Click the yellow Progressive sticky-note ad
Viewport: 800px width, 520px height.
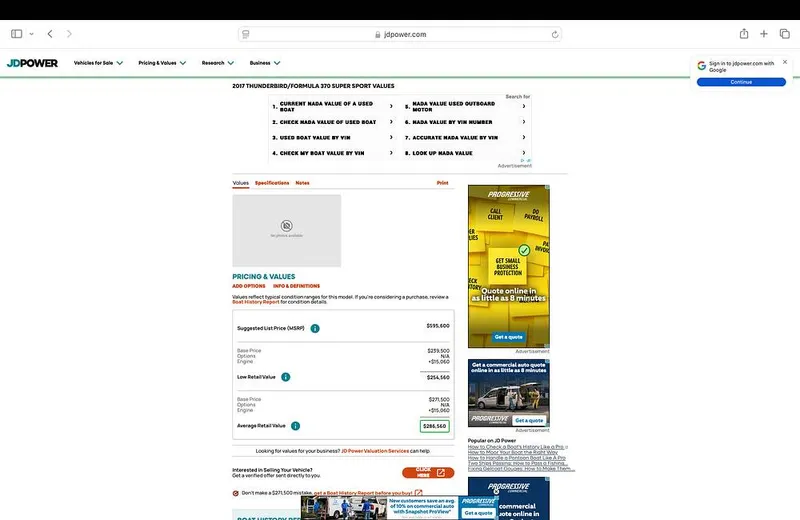click(509, 266)
